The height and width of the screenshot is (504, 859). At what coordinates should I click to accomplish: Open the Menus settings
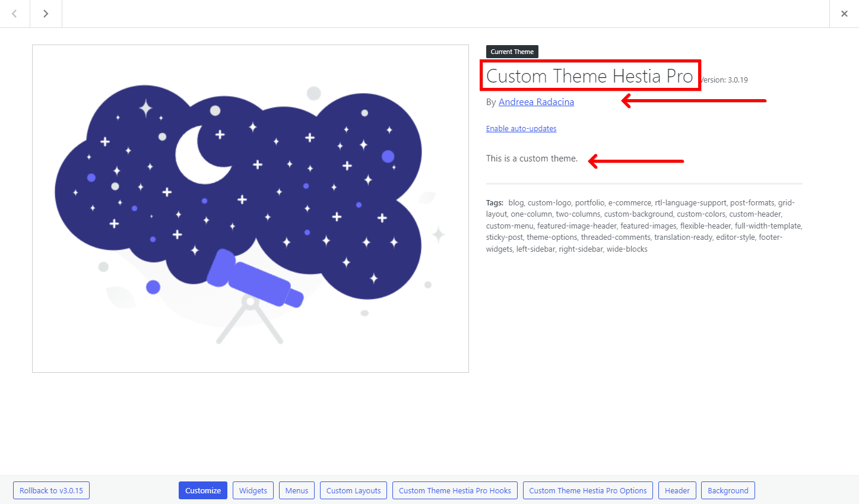click(297, 490)
